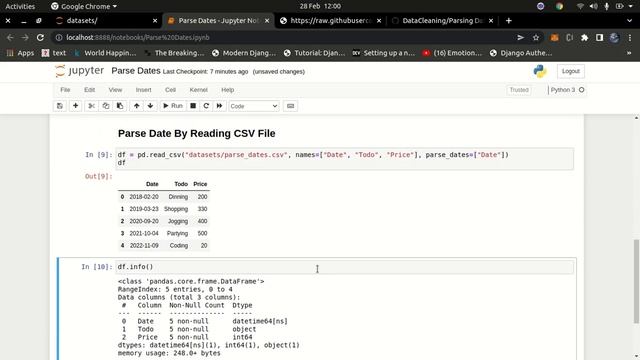The height and width of the screenshot is (360, 640).
Task: Click the 2021-10-04 date cell
Action: 144,233
